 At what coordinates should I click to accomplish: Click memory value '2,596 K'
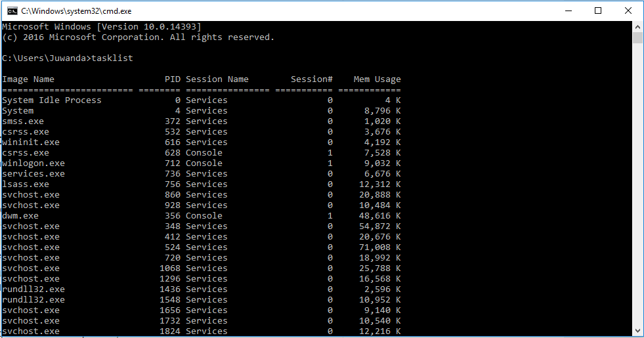tap(382, 289)
